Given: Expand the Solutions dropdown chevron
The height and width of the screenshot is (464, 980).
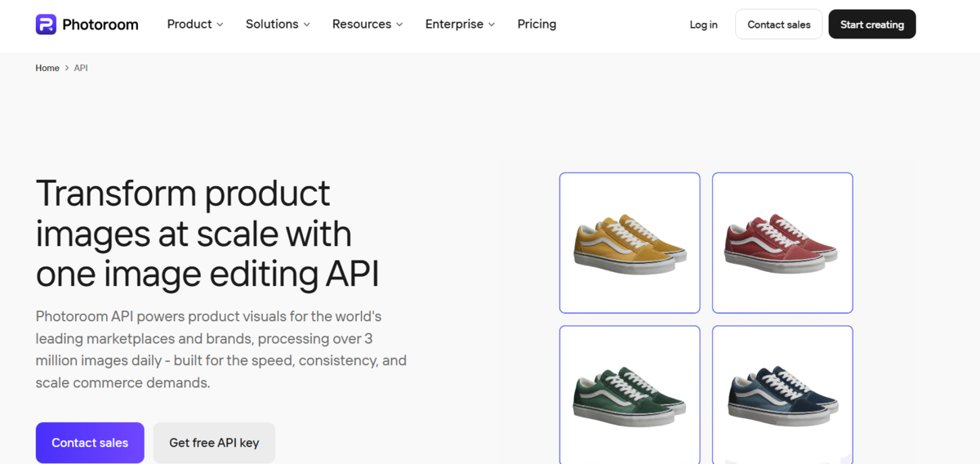Looking at the screenshot, I should click(x=307, y=25).
